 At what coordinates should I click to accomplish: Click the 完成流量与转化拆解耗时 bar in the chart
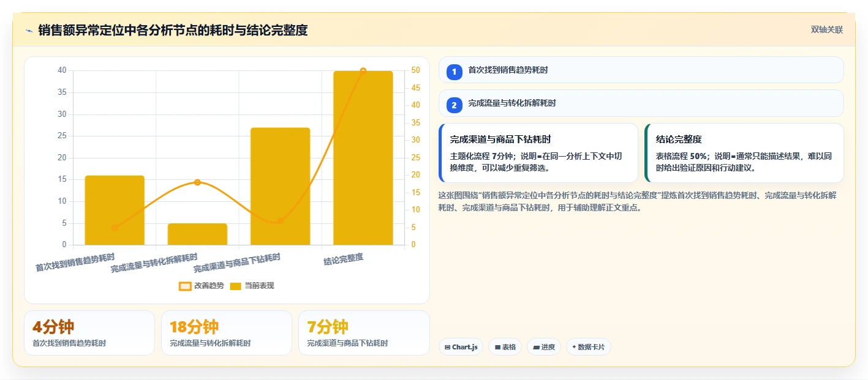click(197, 234)
